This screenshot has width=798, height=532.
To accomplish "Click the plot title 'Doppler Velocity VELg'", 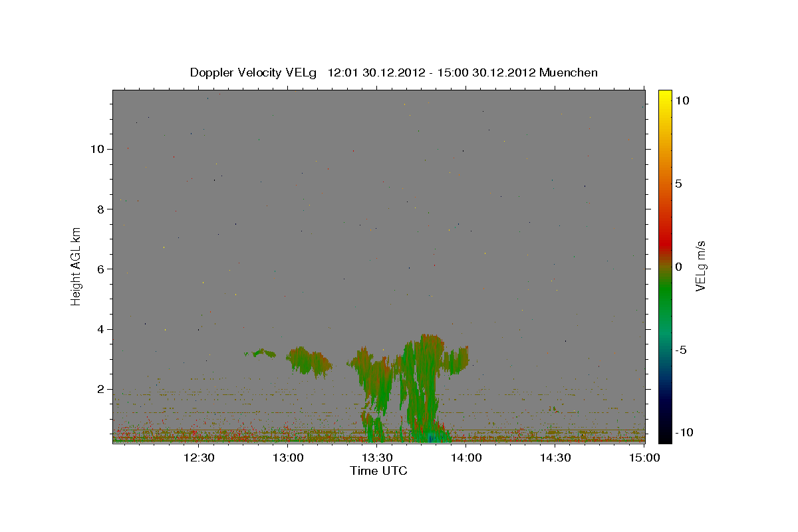I will pyautogui.click(x=253, y=72).
